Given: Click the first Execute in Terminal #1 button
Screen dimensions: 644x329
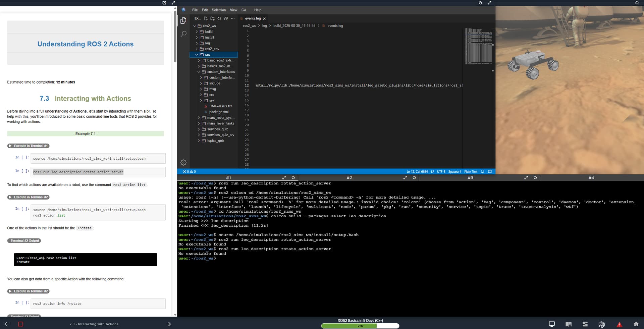Looking at the screenshot, I should [x=29, y=146].
